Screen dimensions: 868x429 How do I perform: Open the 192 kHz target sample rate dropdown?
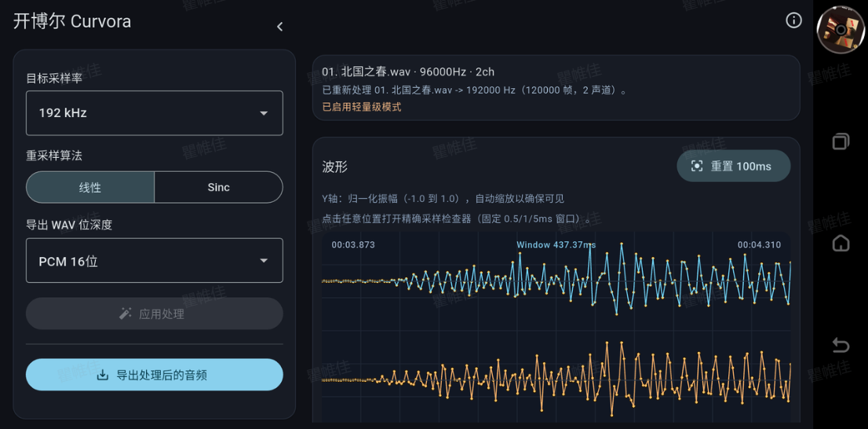pos(155,113)
